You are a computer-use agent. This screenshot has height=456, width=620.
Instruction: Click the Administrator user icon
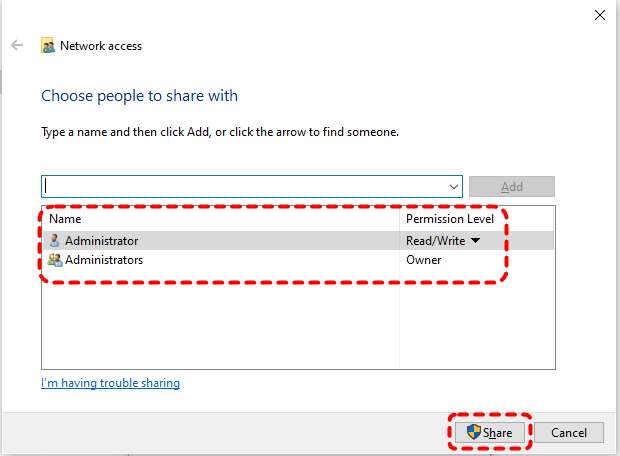54,241
